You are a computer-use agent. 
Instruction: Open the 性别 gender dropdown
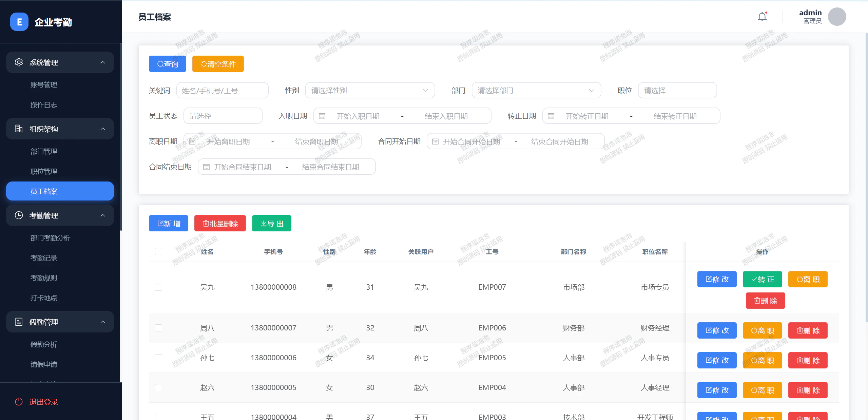tap(370, 91)
